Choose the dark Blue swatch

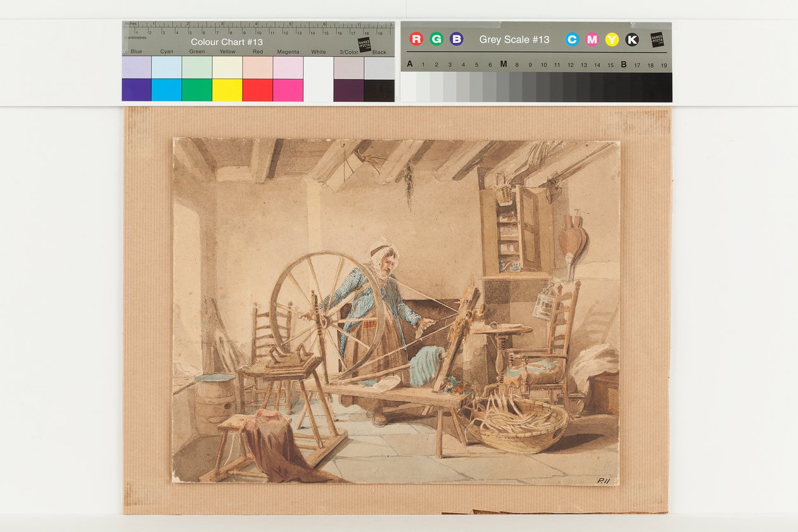point(136,90)
